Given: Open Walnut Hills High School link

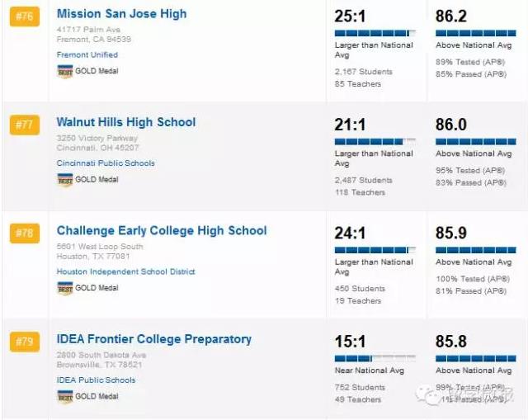Looking at the screenshot, I should [125, 122].
